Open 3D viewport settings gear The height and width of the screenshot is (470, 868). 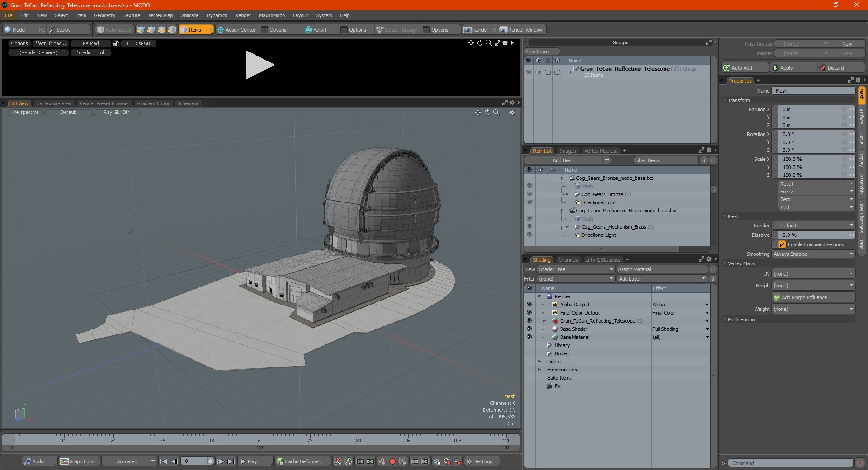pos(512,113)
